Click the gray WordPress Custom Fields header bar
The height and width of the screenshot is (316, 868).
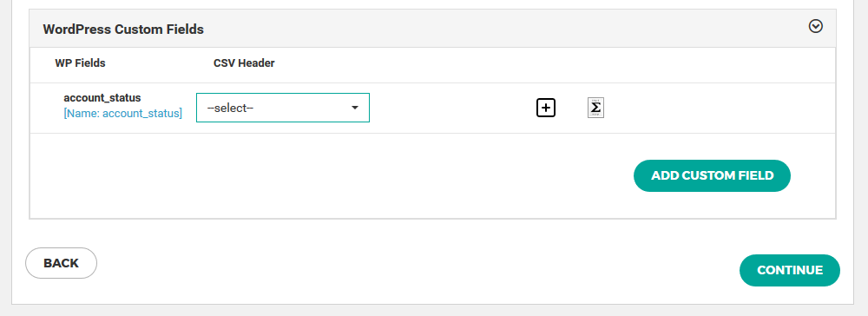click(432, 29)
